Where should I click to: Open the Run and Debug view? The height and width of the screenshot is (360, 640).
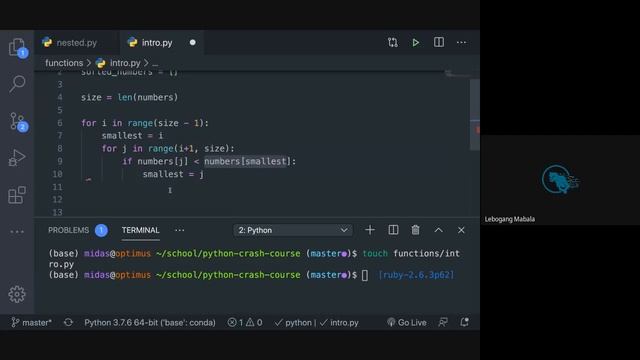[17, 158]
